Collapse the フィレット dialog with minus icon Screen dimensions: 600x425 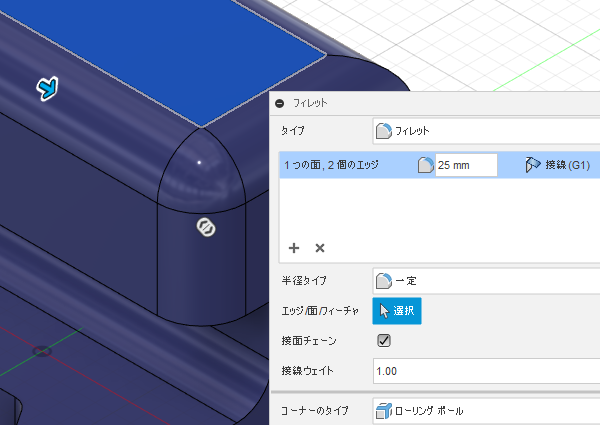click(280, 103)
